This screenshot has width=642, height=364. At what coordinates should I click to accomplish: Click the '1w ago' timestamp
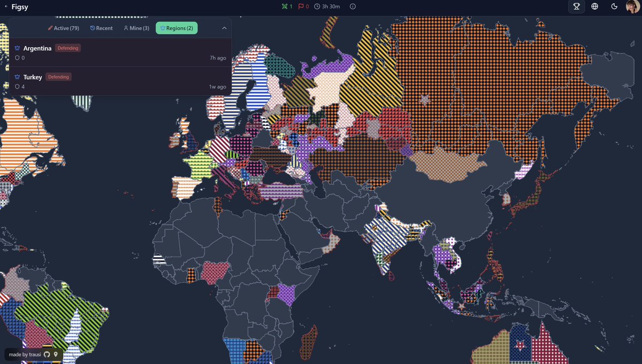218,87
